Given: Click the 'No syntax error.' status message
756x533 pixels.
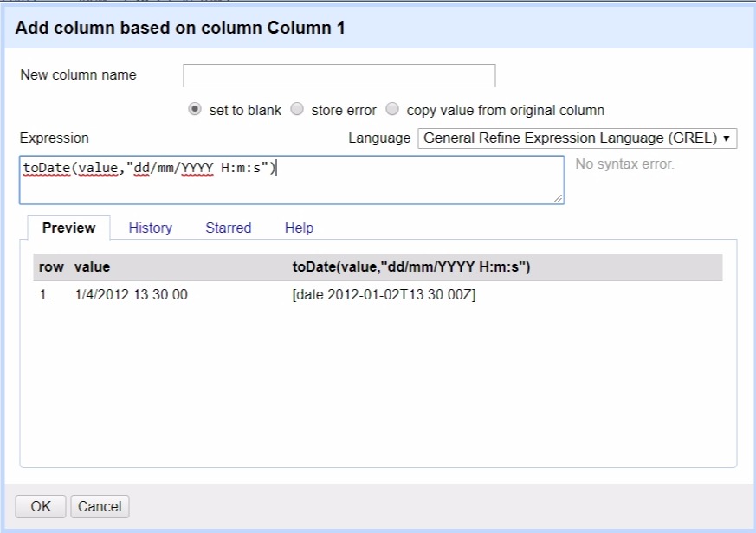Looking at the screenshot, I should pos(625,164).
